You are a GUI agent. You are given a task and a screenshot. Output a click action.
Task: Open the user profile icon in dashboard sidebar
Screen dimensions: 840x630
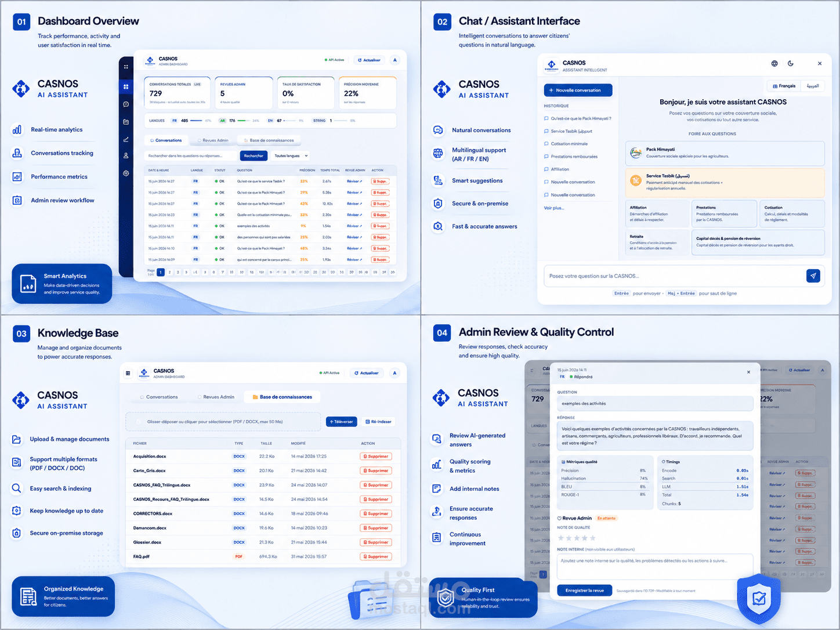[x=126, y=155]
